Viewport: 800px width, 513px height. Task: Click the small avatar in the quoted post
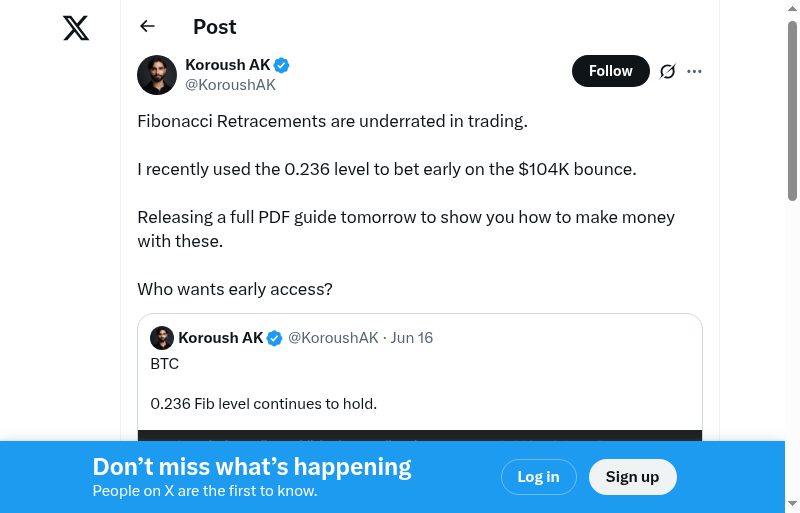[162, 338]
